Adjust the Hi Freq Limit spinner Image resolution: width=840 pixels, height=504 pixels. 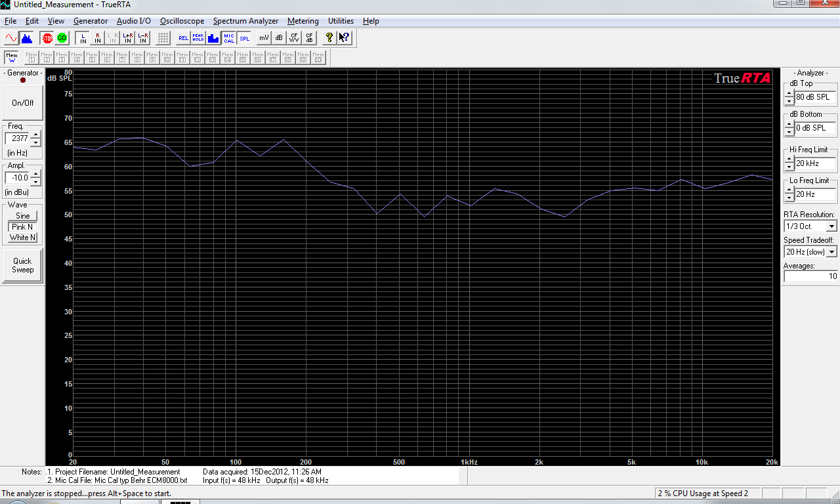[789, 163]
